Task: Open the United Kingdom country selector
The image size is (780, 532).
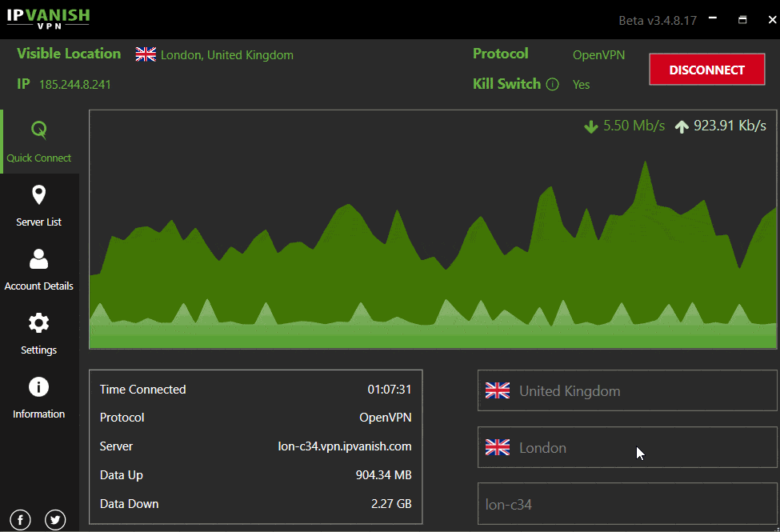Action: 627,390
